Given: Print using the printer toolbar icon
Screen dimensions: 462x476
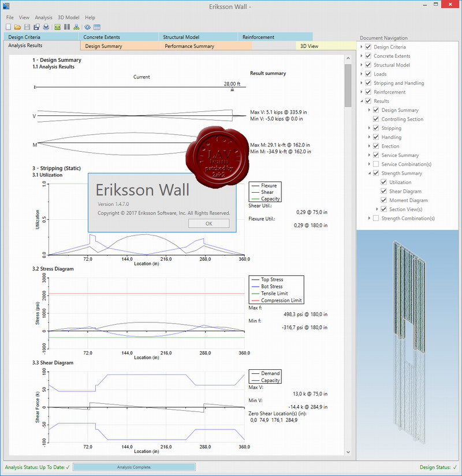Looking at the screenshot, I should 46,27.
